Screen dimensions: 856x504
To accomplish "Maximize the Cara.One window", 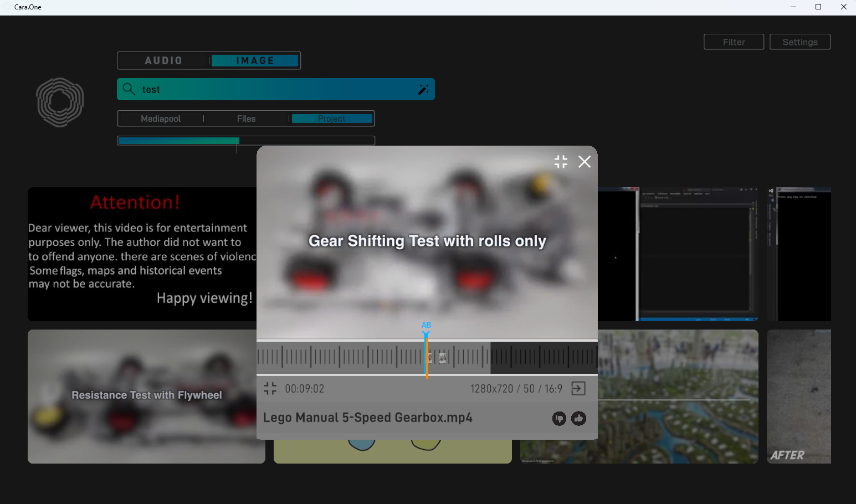I will [818, 7].
